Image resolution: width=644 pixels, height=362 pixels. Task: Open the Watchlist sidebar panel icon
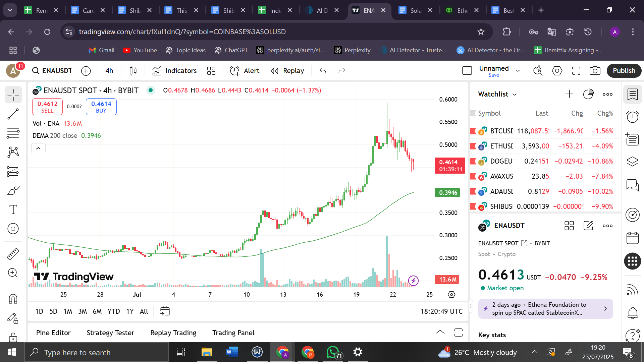(x=633, y=95)
